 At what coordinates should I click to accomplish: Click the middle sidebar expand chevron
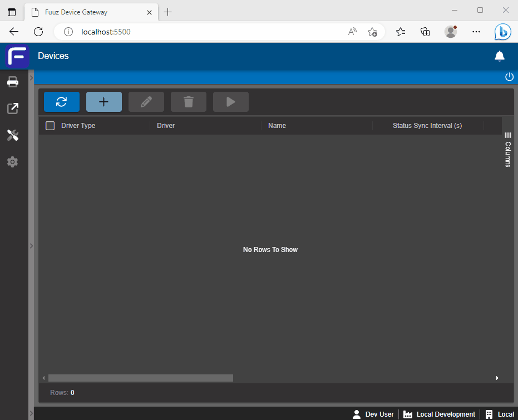[31, 246]
